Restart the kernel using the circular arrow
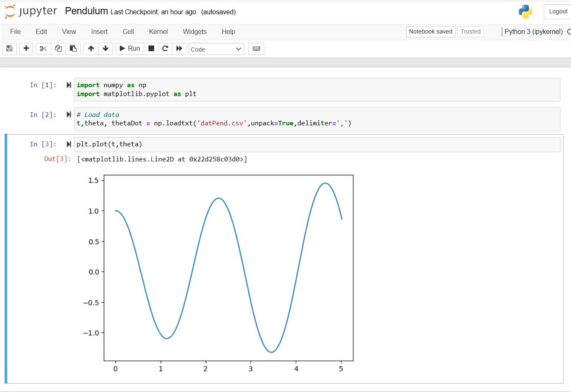 (165, 49)
